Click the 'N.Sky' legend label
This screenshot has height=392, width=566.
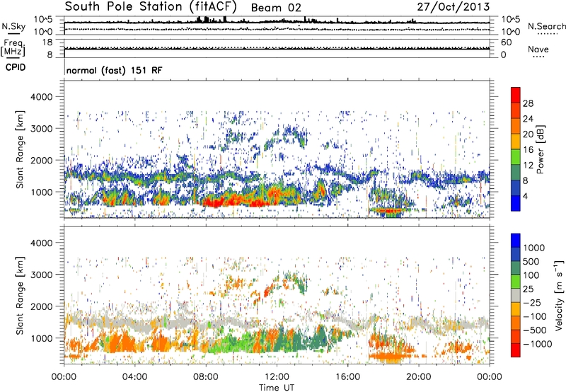13,26
